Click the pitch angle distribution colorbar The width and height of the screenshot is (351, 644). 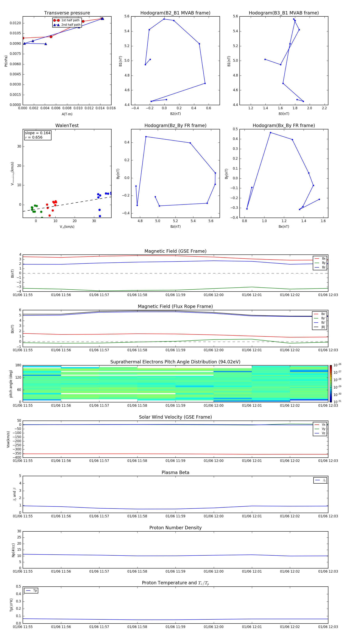(x=331, y=384)
